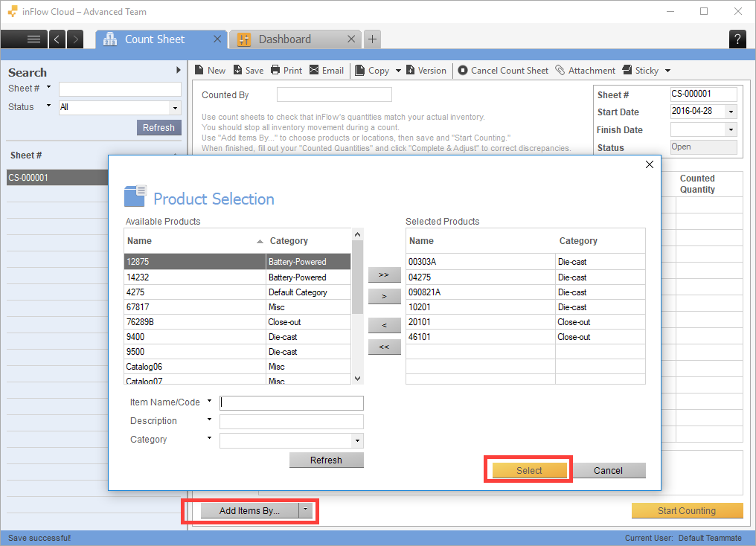The height and width of the screenshot is (546, 756).
Task: Collapse the Search panel arrow
Action: (179, 70)
